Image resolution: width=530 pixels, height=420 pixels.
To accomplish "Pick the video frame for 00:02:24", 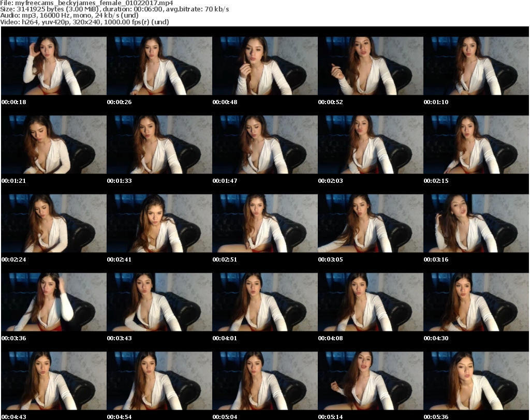I will pyautogui.click(x=54, y=224).
